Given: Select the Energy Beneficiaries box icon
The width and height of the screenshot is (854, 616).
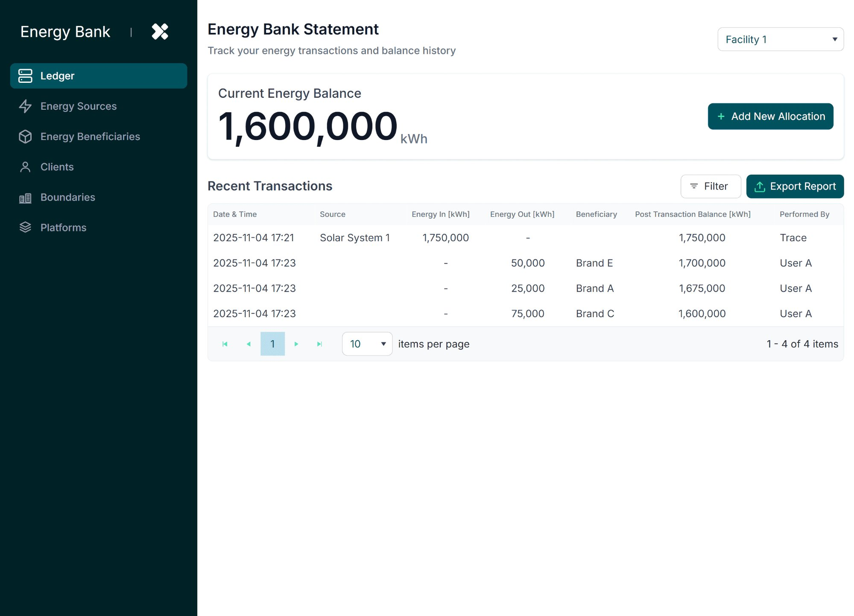Looking at the screenshot, I should (x=26, y=137).
